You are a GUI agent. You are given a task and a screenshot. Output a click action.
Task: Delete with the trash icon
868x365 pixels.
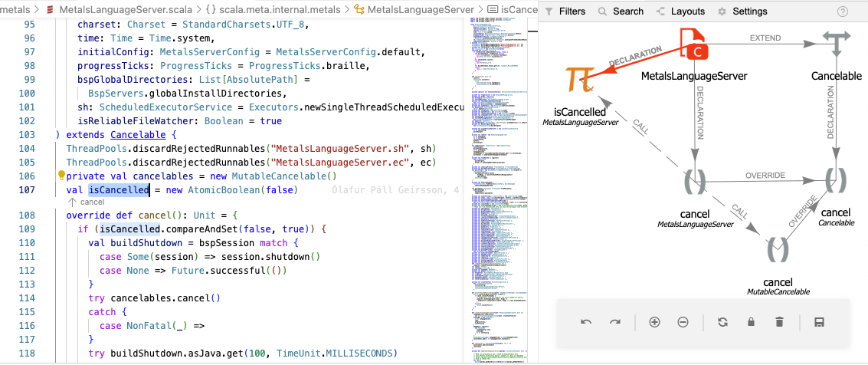tap(779, 322)
